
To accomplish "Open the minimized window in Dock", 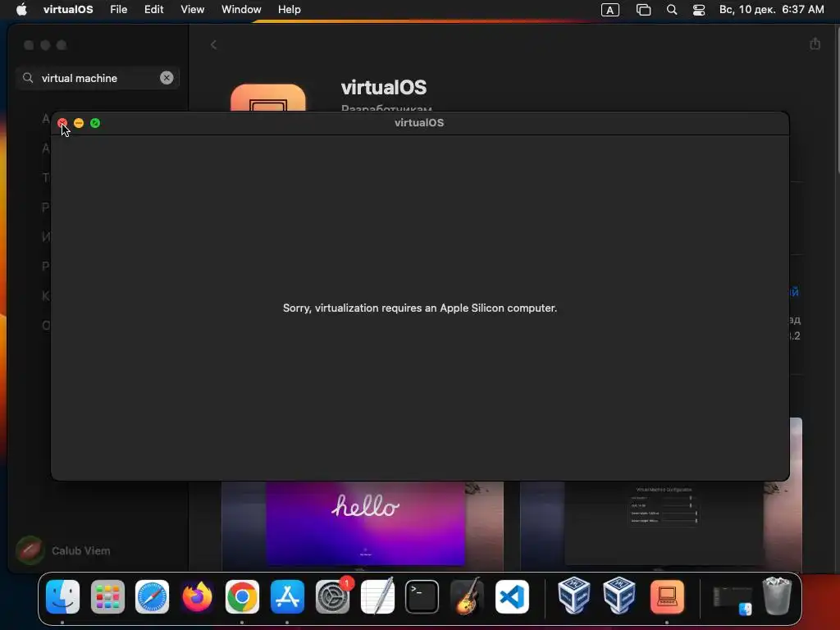I will tap(733, 600).
